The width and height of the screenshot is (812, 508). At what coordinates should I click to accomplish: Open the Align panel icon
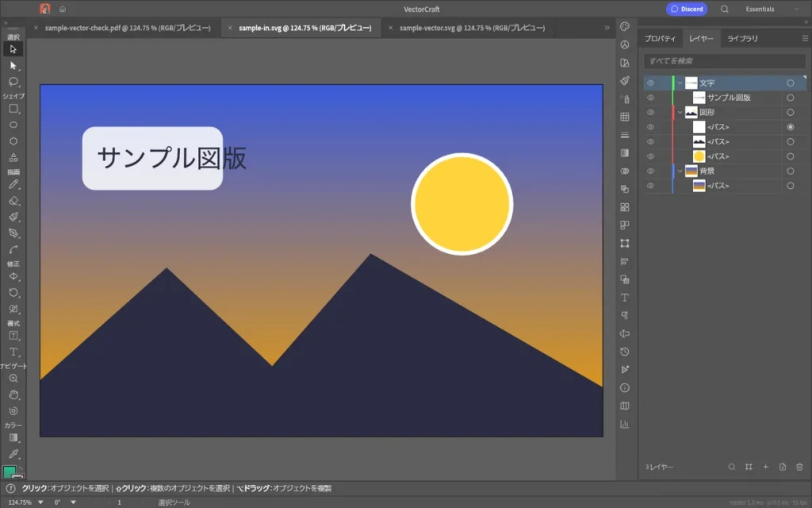coord(625,261)
